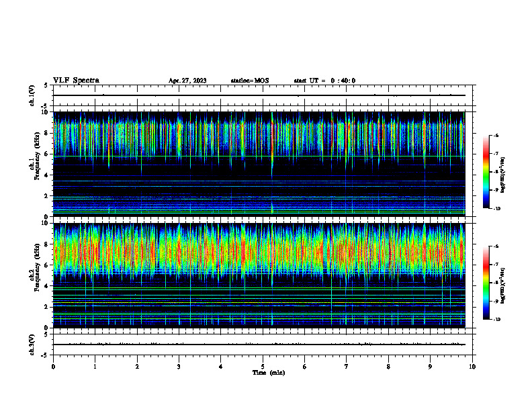Click ch.2 frequency tick label "4"
The image size is (532, 411).
click(x=46, y=286)
